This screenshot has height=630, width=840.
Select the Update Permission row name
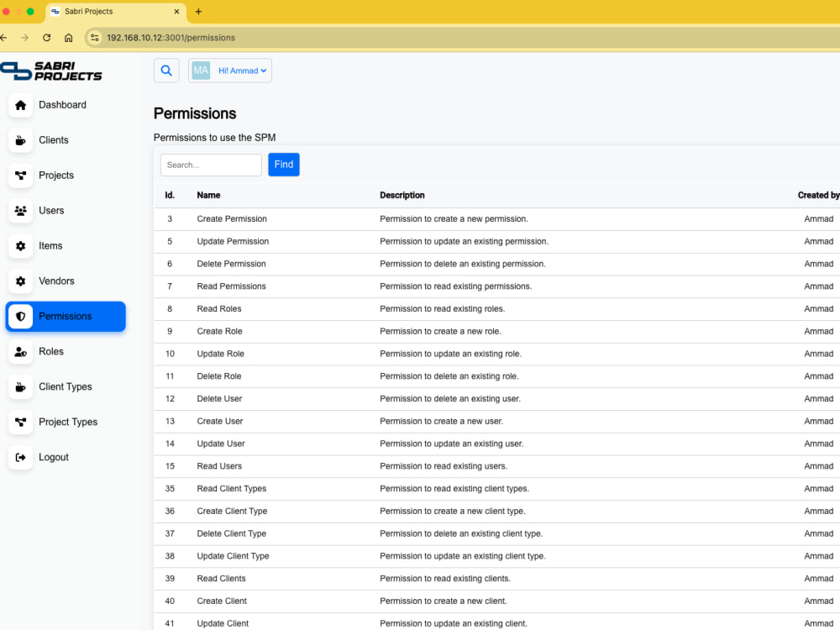[233, 241]
